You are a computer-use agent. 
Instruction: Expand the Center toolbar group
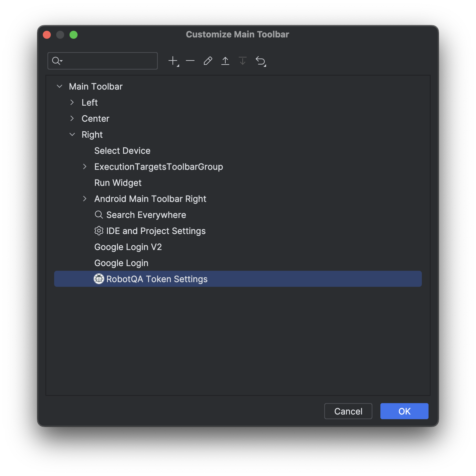(x=72, y=119)
